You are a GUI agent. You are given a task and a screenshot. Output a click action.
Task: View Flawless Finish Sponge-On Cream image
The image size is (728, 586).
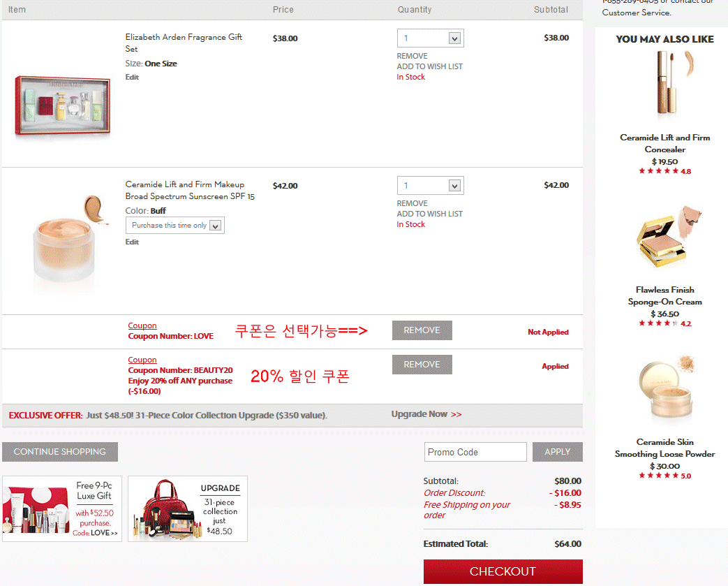[668, 237]
